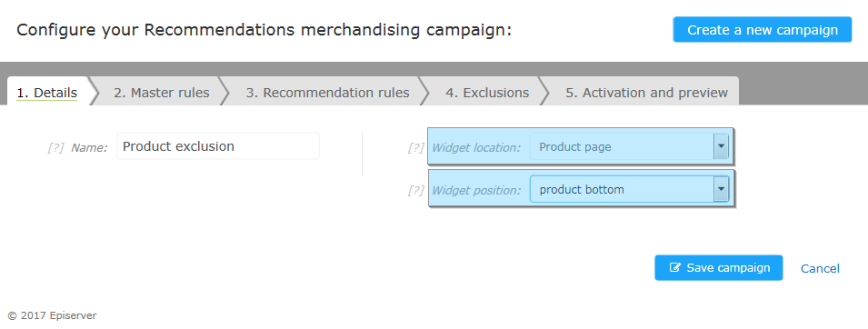Select the Exclusions tab

point(487,93)
